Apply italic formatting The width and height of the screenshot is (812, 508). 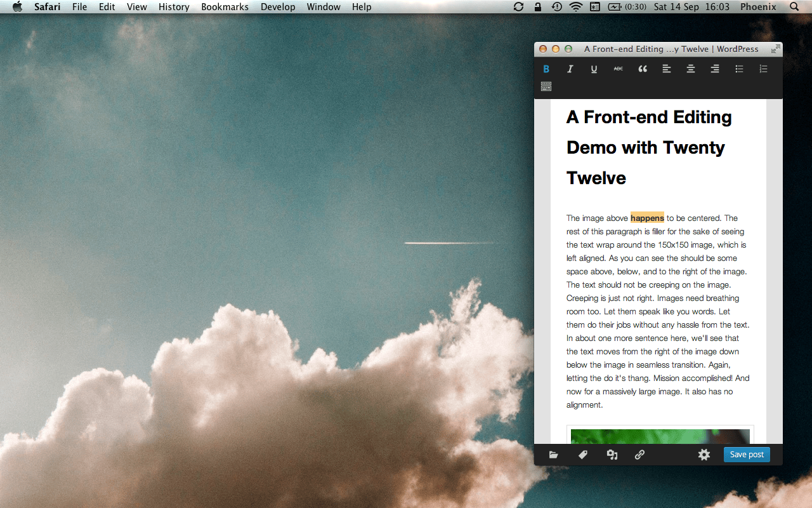570,69
